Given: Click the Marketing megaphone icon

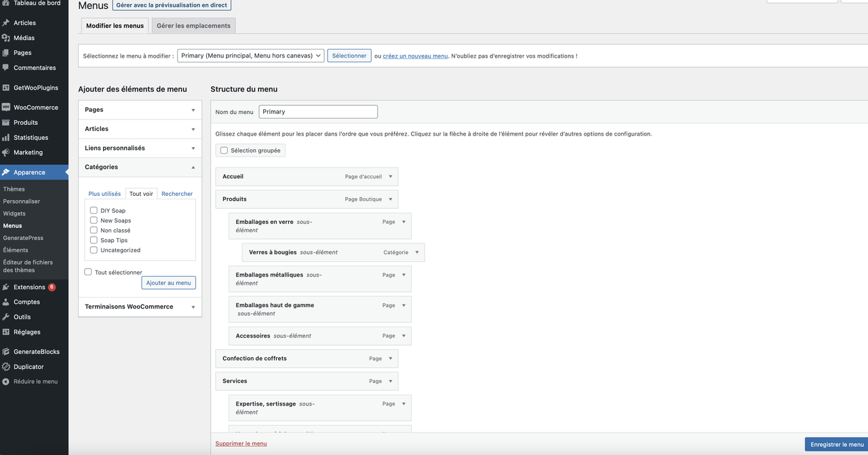Looking at the screenshot, I should click(x=6, y=153).
